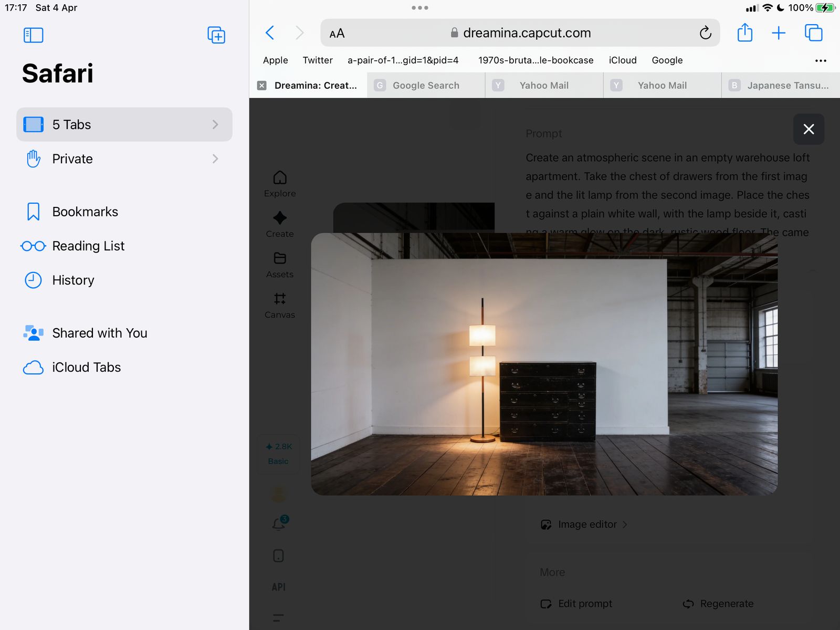840x630 pixels.
Task: Open the Twitter favorite
Action: point(318,60)
